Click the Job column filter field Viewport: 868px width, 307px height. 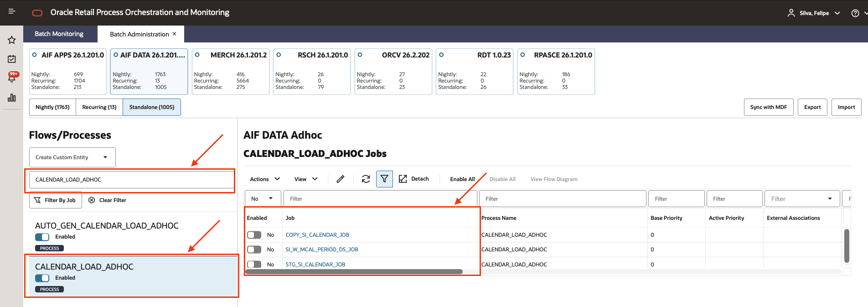[x=380, y=199]
